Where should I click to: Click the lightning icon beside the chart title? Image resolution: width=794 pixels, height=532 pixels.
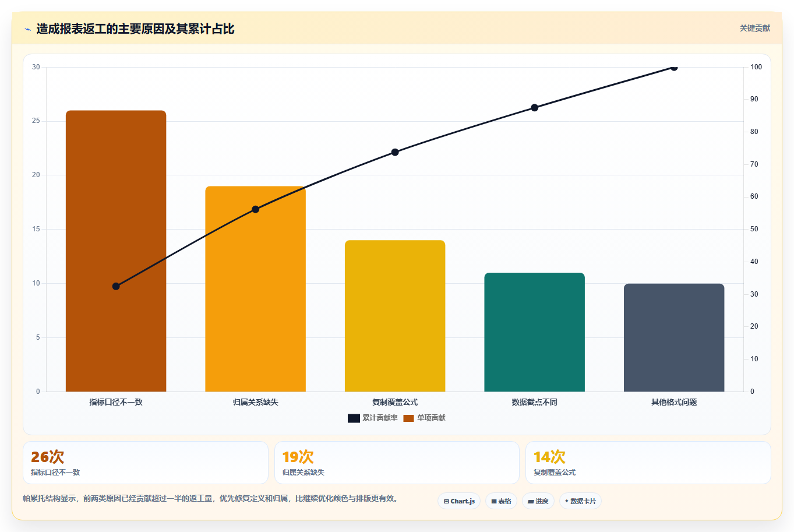tap(27, 29)
